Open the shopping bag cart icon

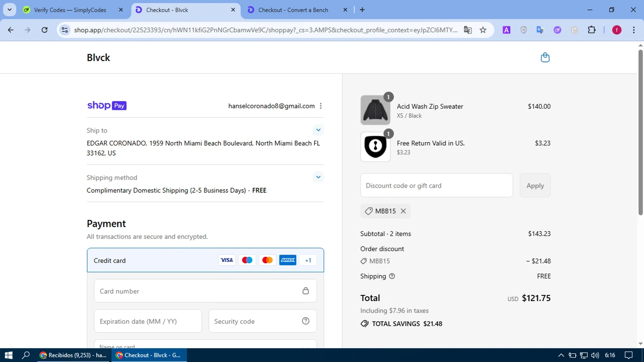(x=545, y=58)
